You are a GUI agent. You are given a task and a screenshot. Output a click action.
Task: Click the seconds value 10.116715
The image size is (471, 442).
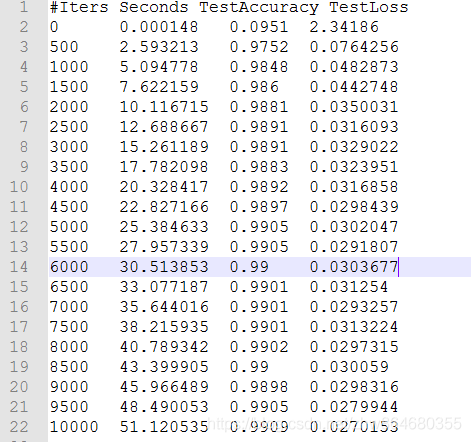coord(164,107)
